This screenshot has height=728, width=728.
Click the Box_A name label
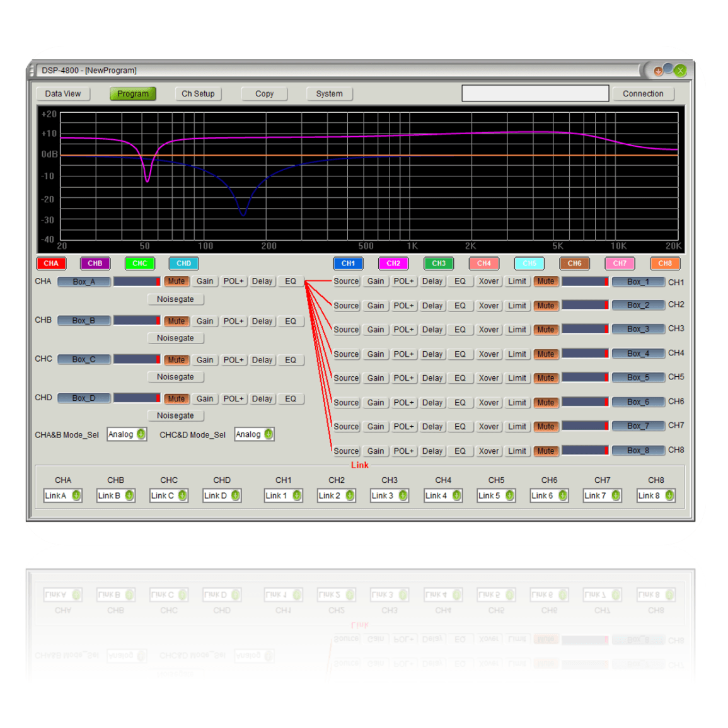click(84, 281)
